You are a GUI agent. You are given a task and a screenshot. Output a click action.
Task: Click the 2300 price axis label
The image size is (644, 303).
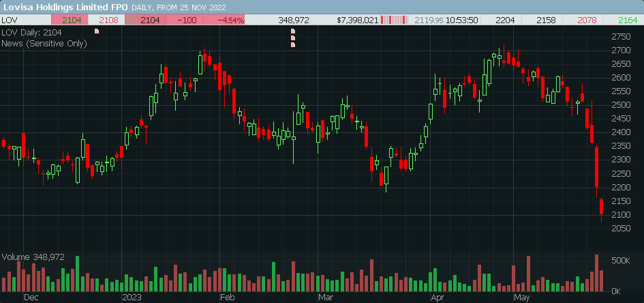click(621, 160)
